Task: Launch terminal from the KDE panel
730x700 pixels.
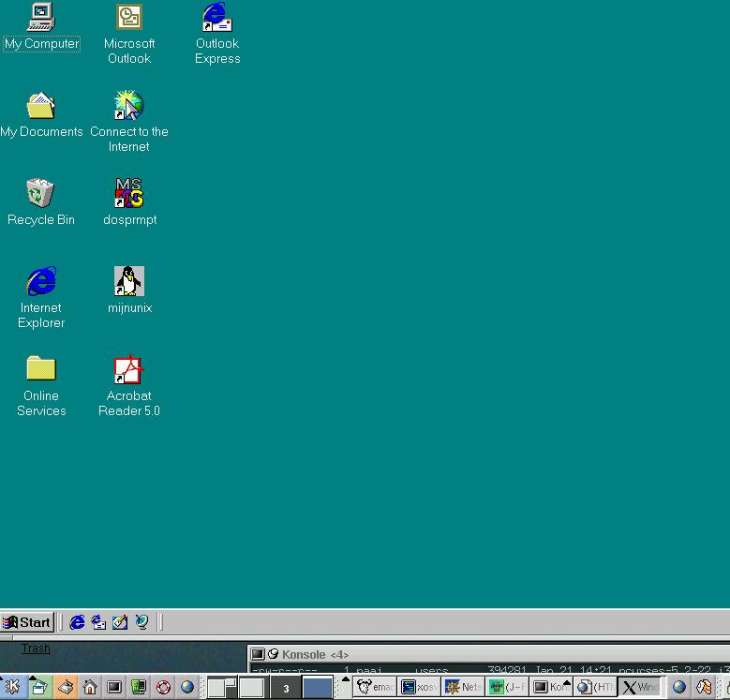Action: point(114,687)
